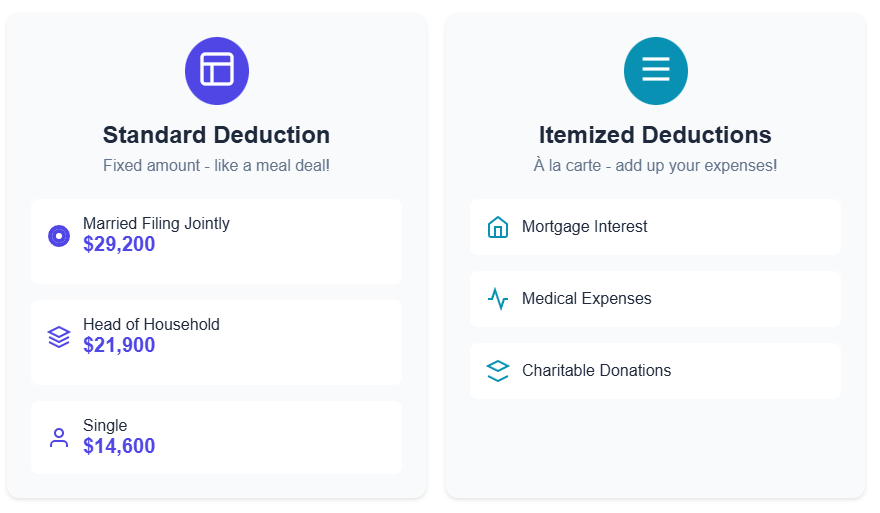Click the 'À la carte' subtitle text

click(655, 165)
